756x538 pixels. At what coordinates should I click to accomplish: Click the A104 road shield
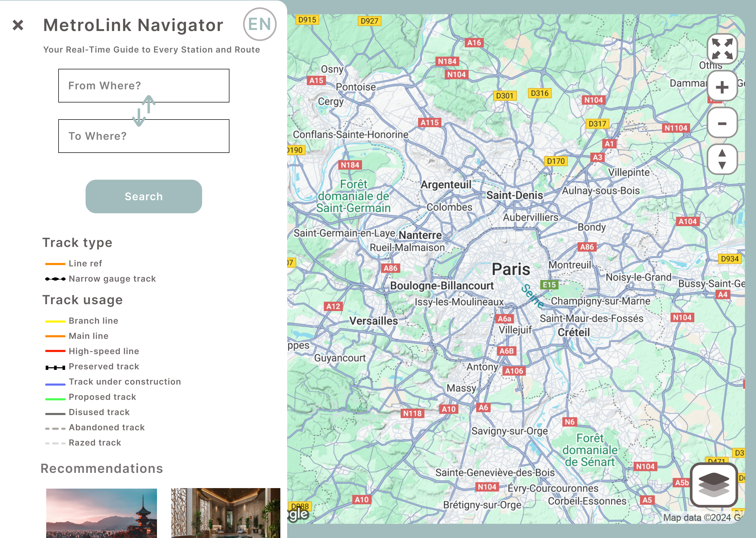pos(687,221)
